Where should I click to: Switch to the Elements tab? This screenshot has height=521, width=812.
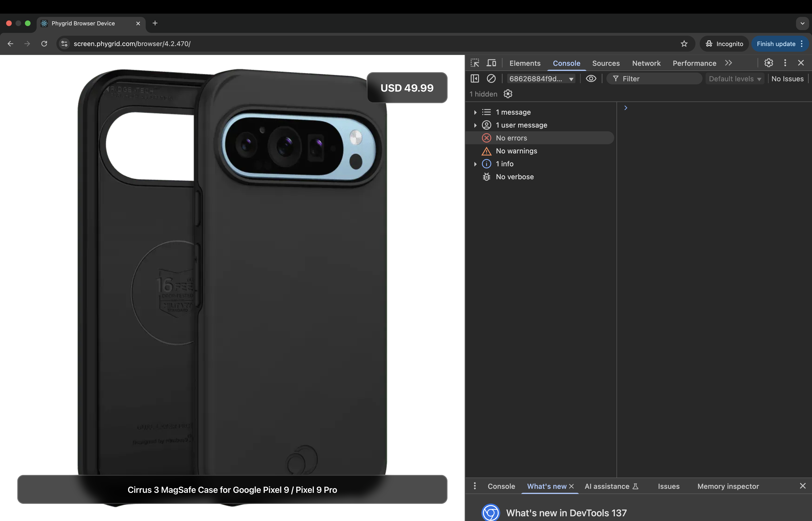point(525,63)
